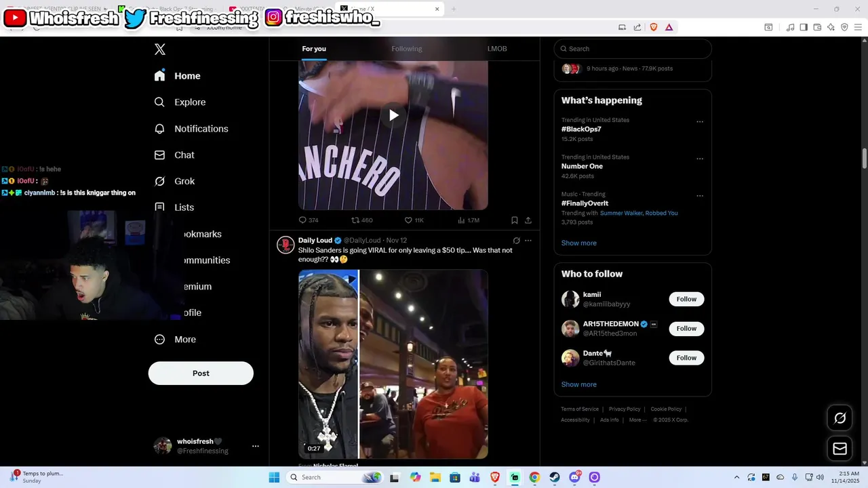Open the whoisfresh account options menu
The image size is (868, 488).
coord(256,446)
